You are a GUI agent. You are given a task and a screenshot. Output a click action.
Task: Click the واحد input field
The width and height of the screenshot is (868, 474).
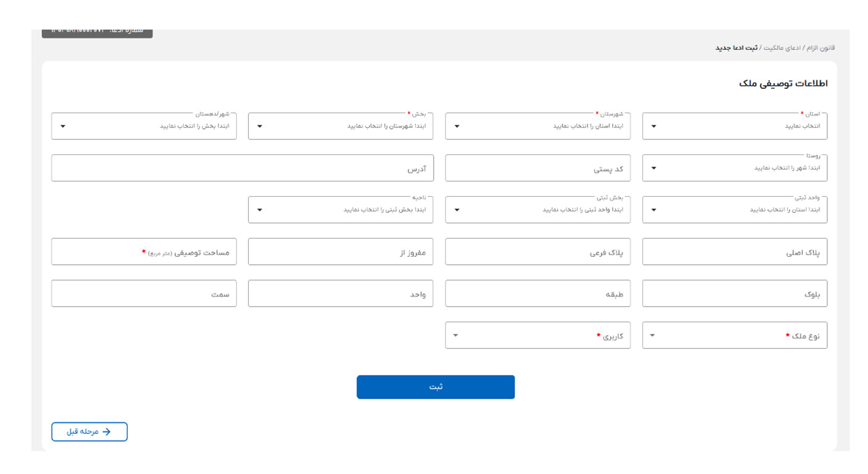341,294
